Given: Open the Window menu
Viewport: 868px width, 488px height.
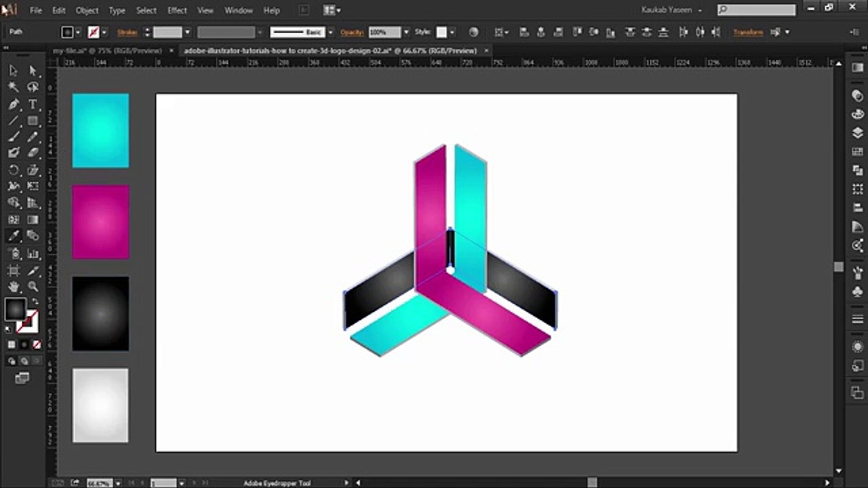Looking at the screenshot, I should click(x=238, y=10).
